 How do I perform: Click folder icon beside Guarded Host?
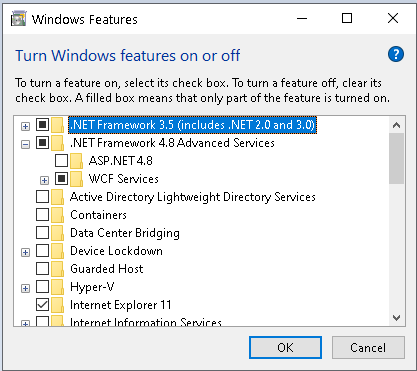[58, 269]
